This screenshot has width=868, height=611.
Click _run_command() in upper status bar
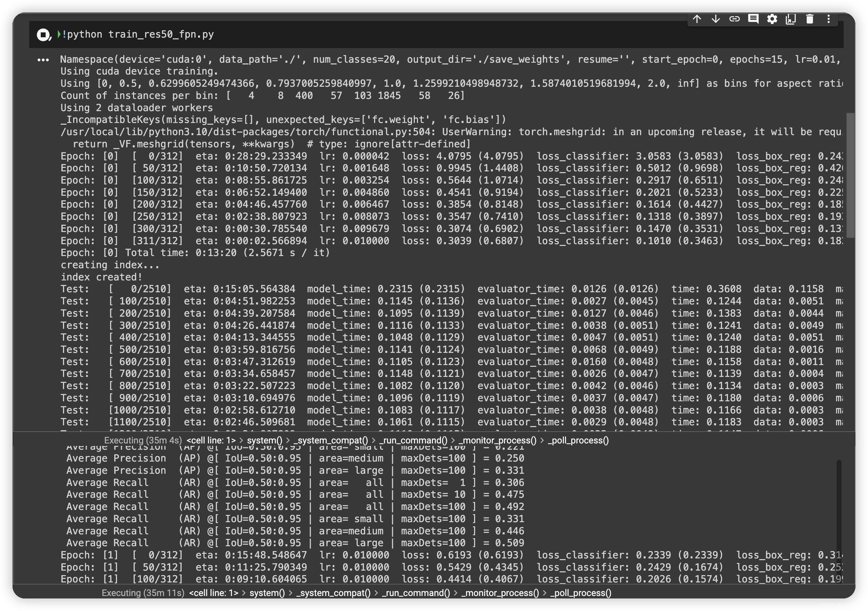point(413,440)
